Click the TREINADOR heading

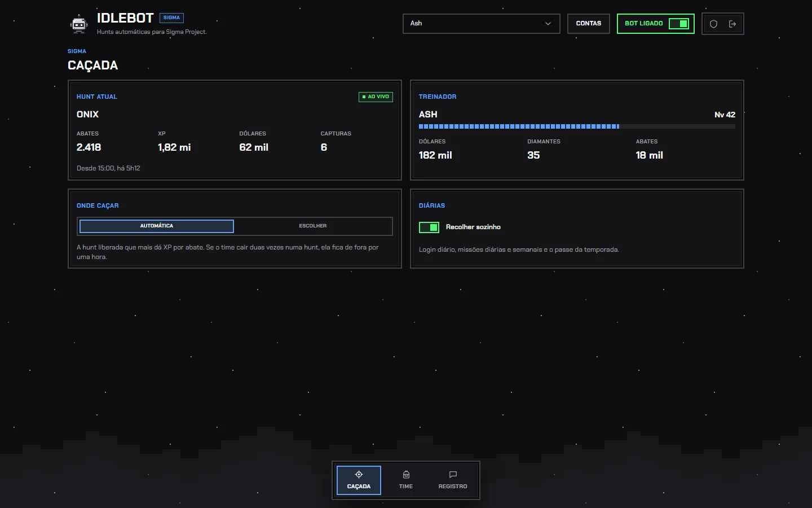438,97
